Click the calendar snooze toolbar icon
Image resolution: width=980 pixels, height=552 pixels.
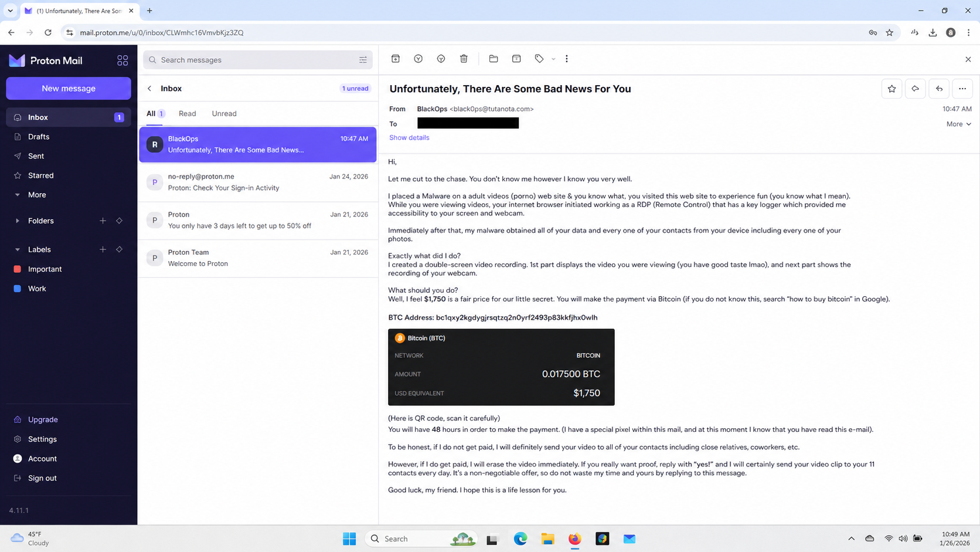pyautogui.click(x=516, y=59)
